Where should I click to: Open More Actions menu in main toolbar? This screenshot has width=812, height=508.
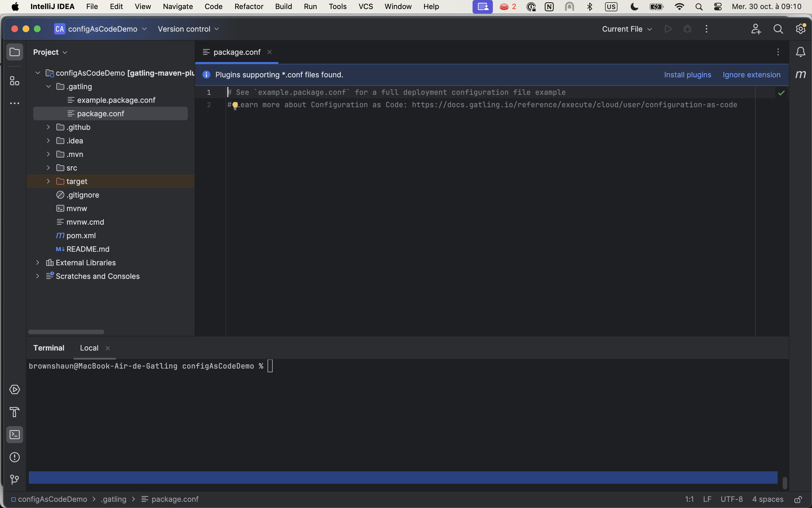pyautogui.click(x=706, y=29)
